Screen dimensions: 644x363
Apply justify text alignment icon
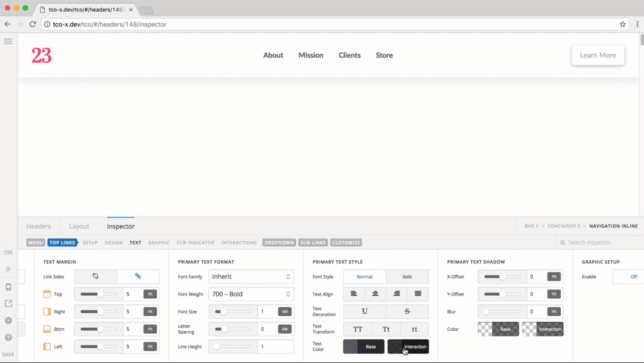click(x=418, y=294)
